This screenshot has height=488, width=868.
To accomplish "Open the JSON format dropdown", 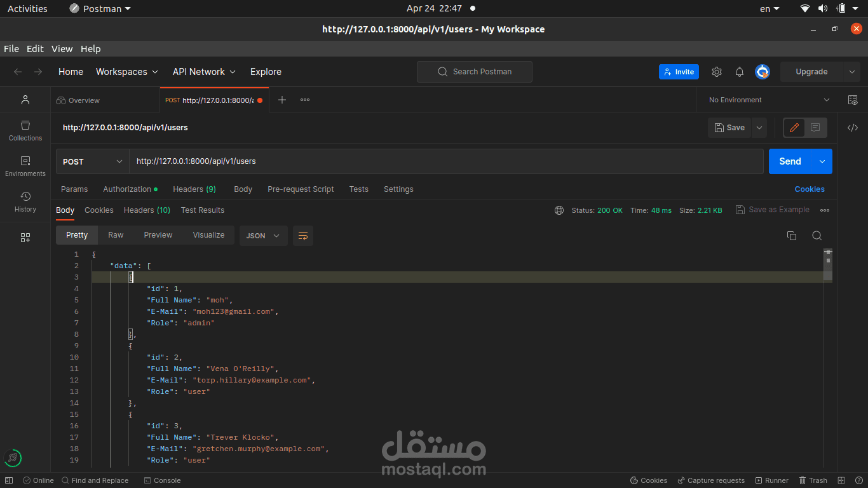I will 264,236.
